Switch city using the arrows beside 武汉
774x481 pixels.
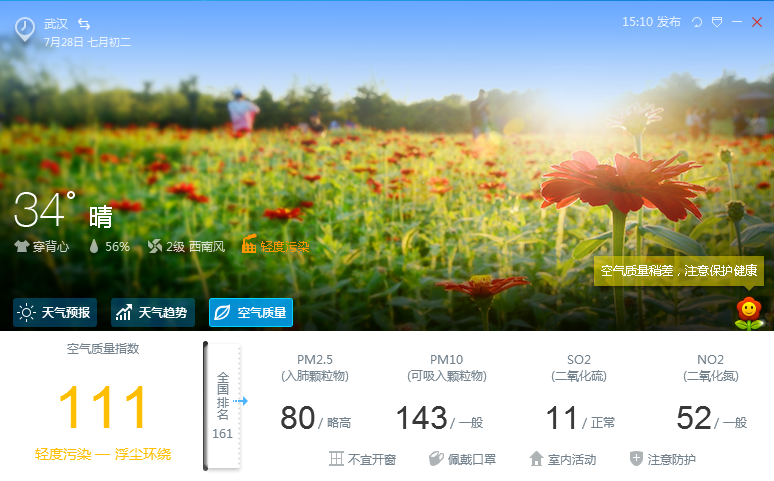pos(84,23)
